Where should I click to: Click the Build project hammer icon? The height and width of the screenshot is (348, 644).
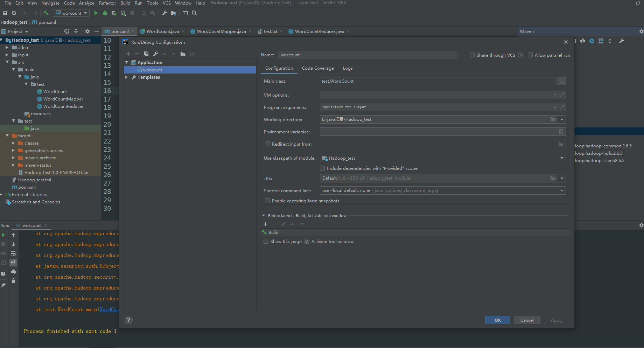click(46, 13)
